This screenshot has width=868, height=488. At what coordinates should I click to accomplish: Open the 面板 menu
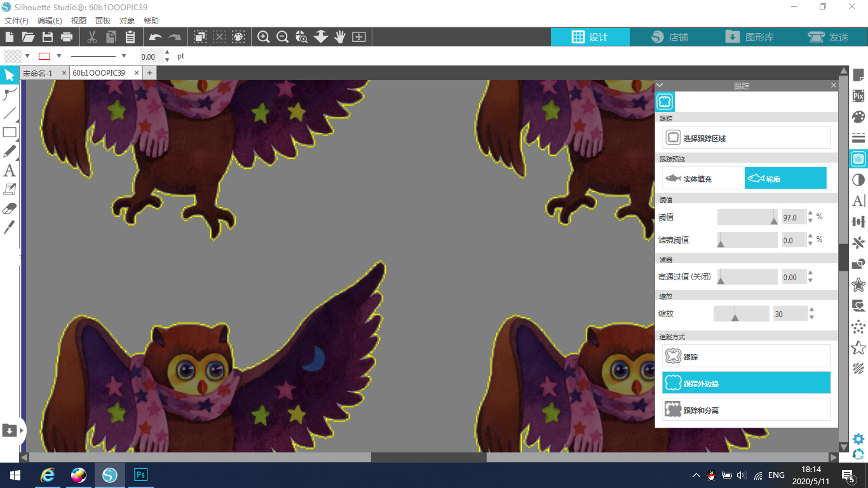click(103, 20)
